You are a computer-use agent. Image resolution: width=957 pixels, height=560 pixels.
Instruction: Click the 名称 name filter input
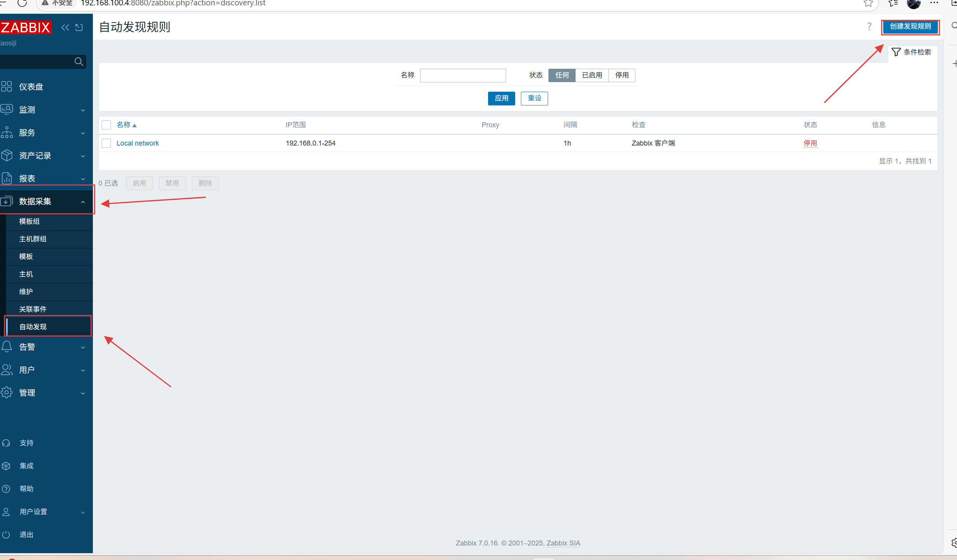[x=463, y=75]
